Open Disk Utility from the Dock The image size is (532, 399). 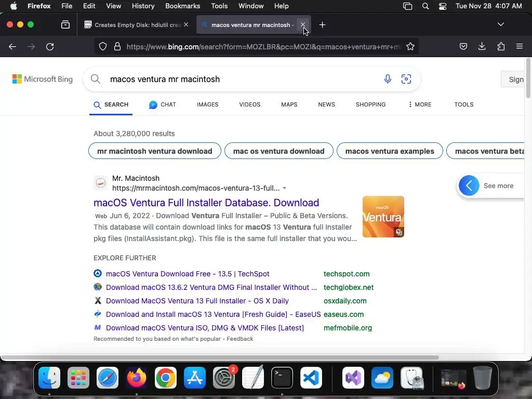pos(411,378)
